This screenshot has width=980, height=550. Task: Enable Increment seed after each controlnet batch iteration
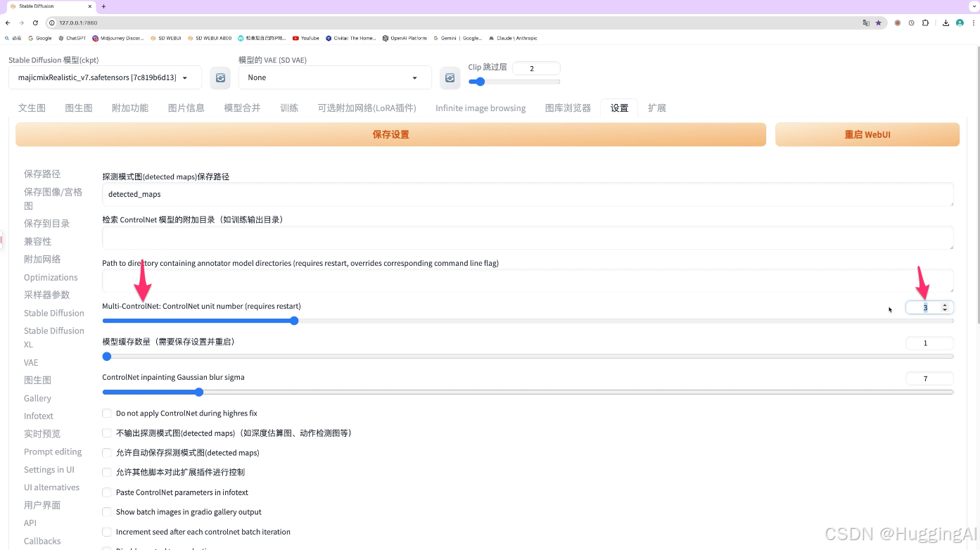(x=107, y=532)
